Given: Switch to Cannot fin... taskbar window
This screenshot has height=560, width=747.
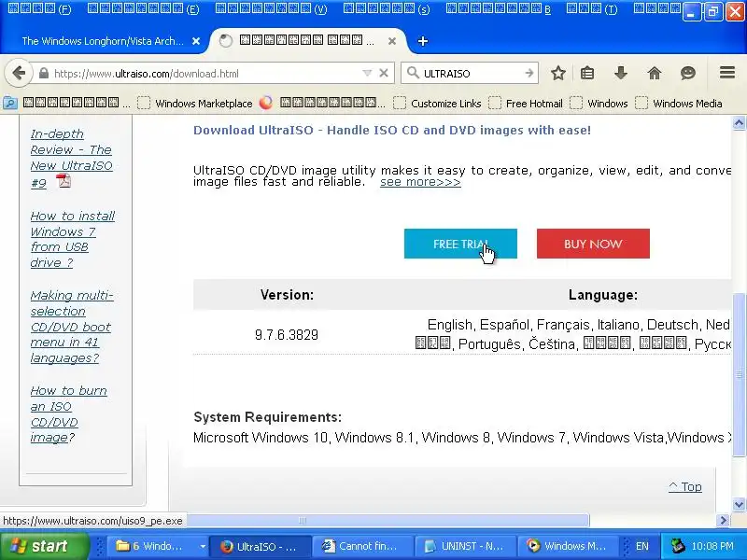Looking at the screenshot, I should [x=363, y=546].
